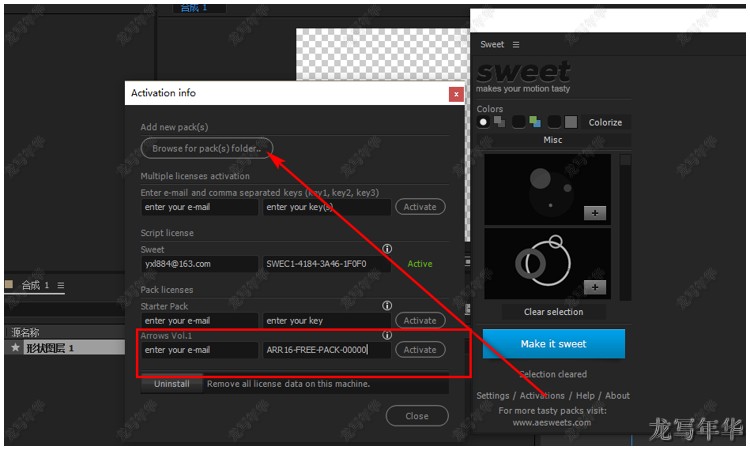Open Activations in Sweet panel footer
Image resolution: width=750 pixels, height=450 pixels.
pos(542,395)
